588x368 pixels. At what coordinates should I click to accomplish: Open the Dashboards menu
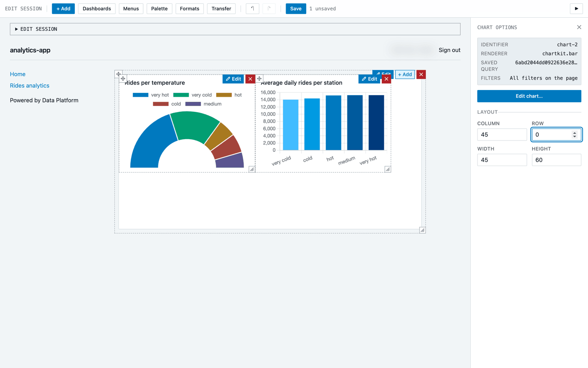point(97,8)
